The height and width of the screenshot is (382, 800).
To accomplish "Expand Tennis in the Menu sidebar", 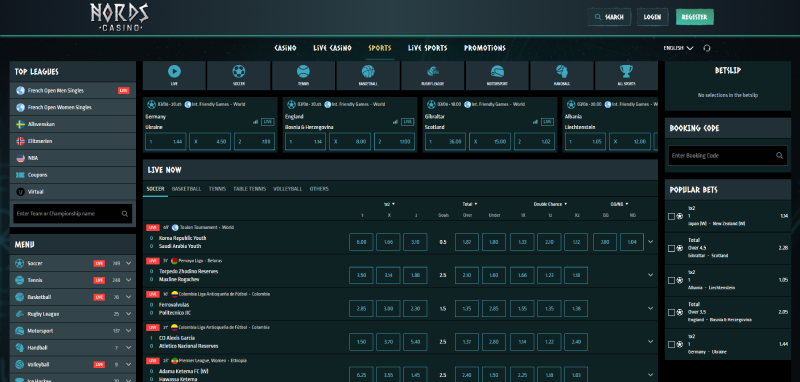I will (x=129, y=281).
